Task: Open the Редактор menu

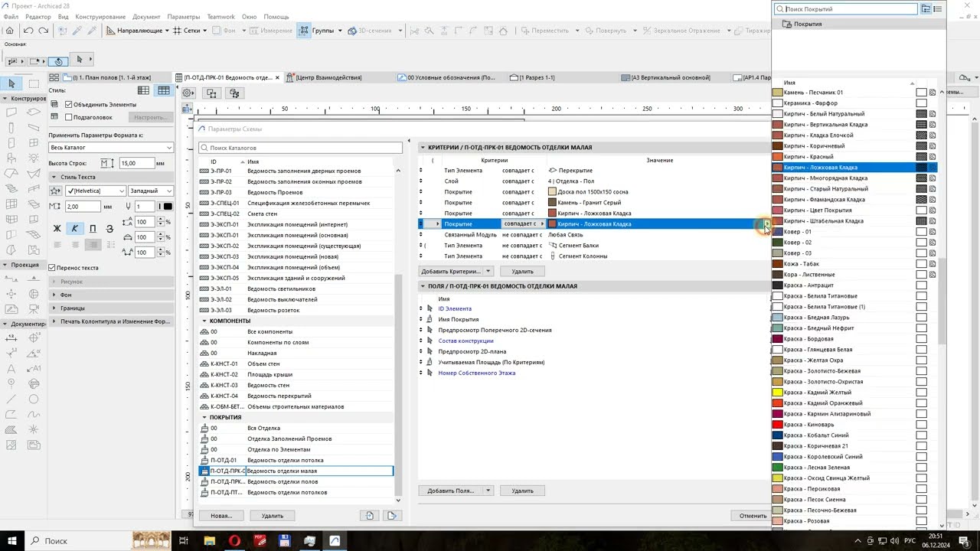Action: (x=38, y=16)
